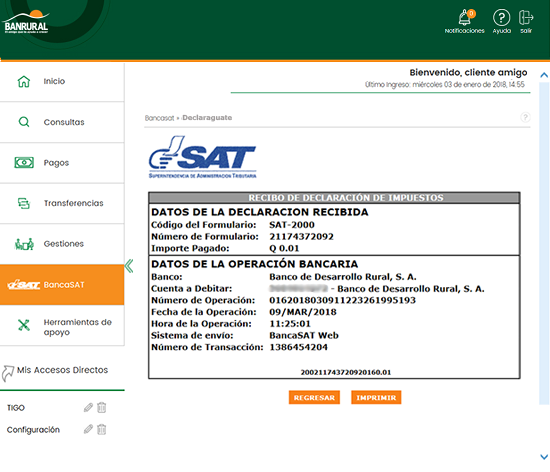Click the Salir logout icon
550x472 pixels.
[x=526, y=17]
